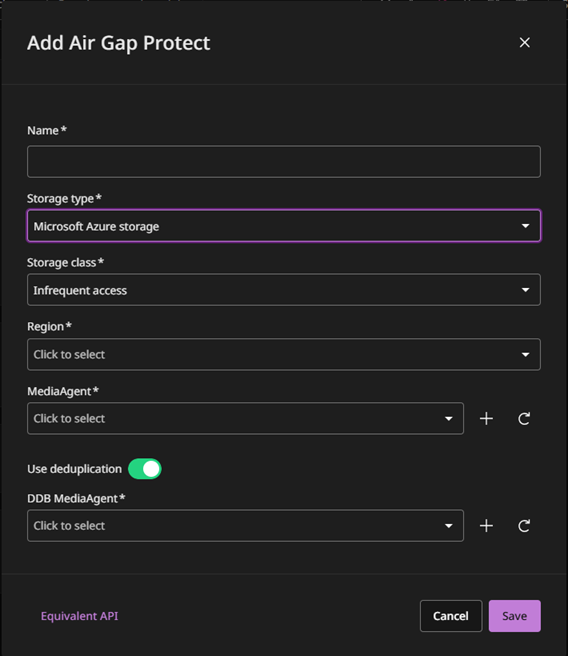Click the Use deduplication label text
Viewport: 568px width, 656px height.
(74, 469)
